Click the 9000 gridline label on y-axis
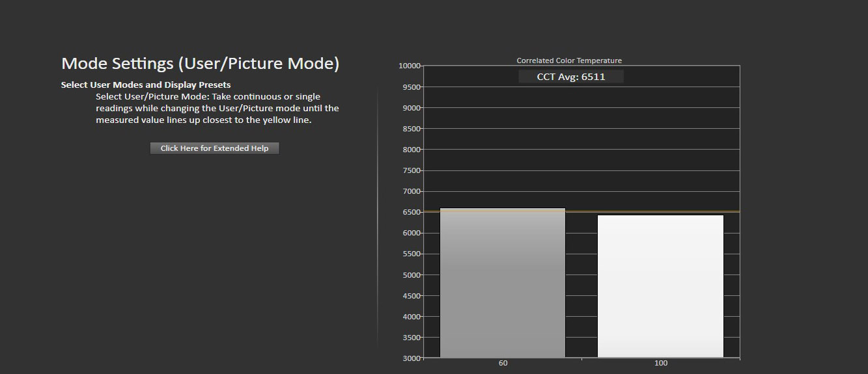 411,108
